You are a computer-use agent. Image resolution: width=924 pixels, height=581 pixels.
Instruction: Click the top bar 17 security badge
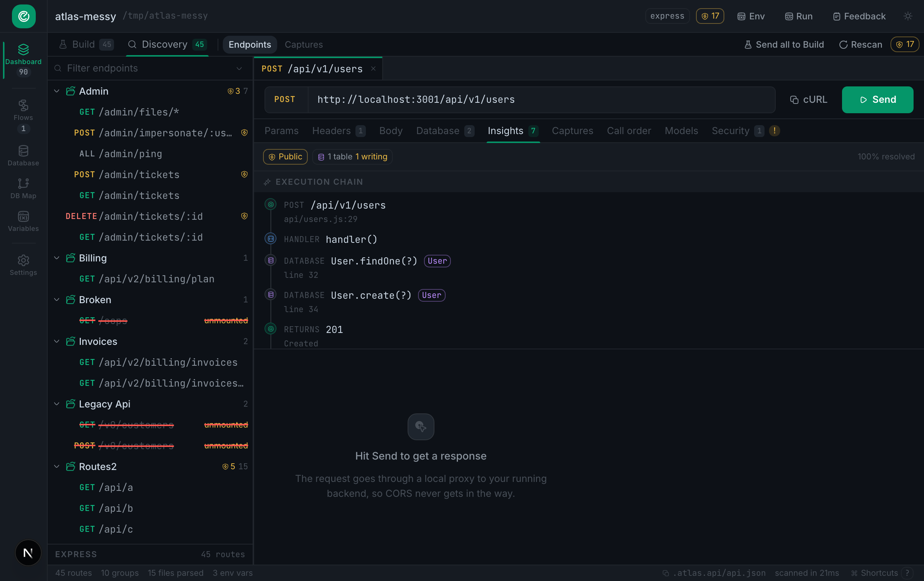[x=710, y=16]
